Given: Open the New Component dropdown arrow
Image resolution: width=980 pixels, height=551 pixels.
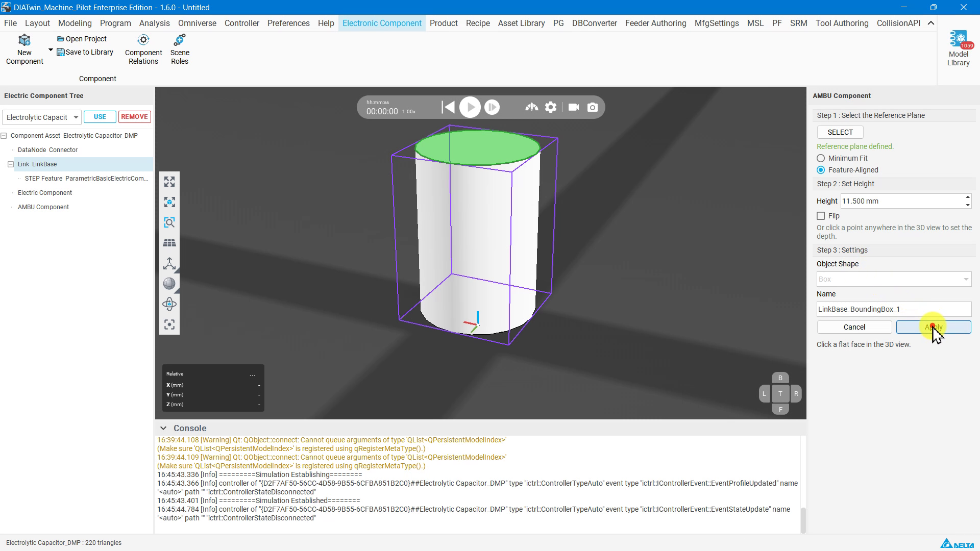Looking at the screenshot, I should tap(51, 50).
